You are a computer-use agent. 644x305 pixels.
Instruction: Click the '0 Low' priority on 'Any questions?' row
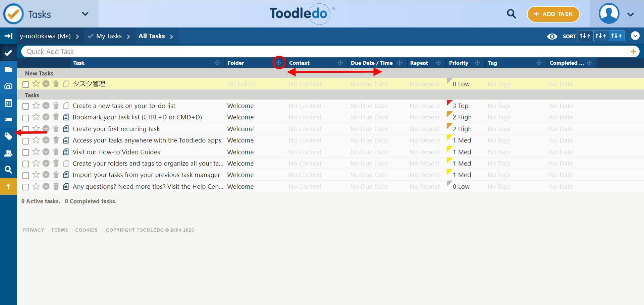tap(461, 187)
